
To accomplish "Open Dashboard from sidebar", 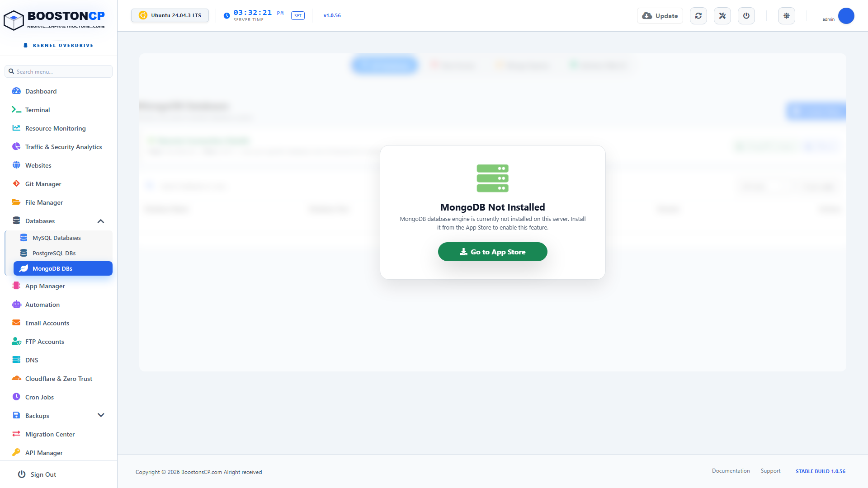I will (x=58, y=91).
